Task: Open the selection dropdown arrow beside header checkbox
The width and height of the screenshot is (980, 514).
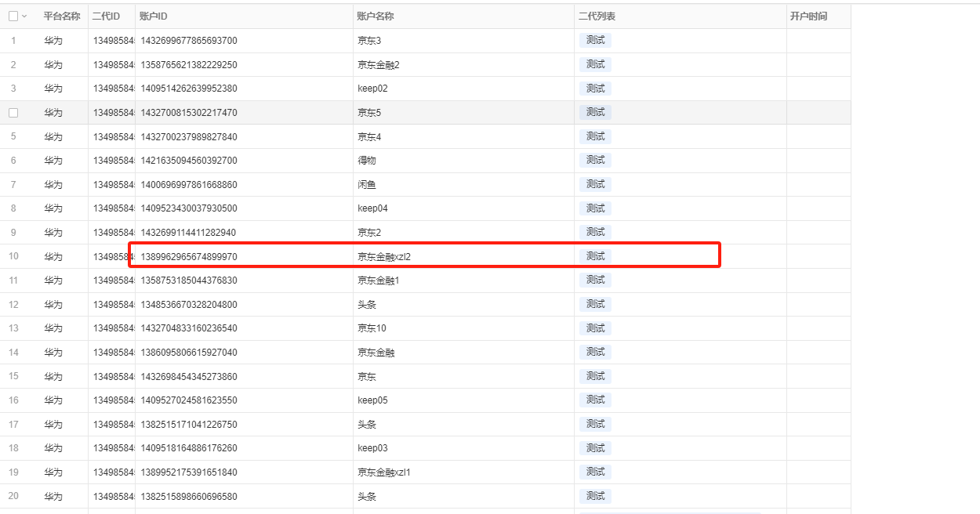Action: (24, 16)
